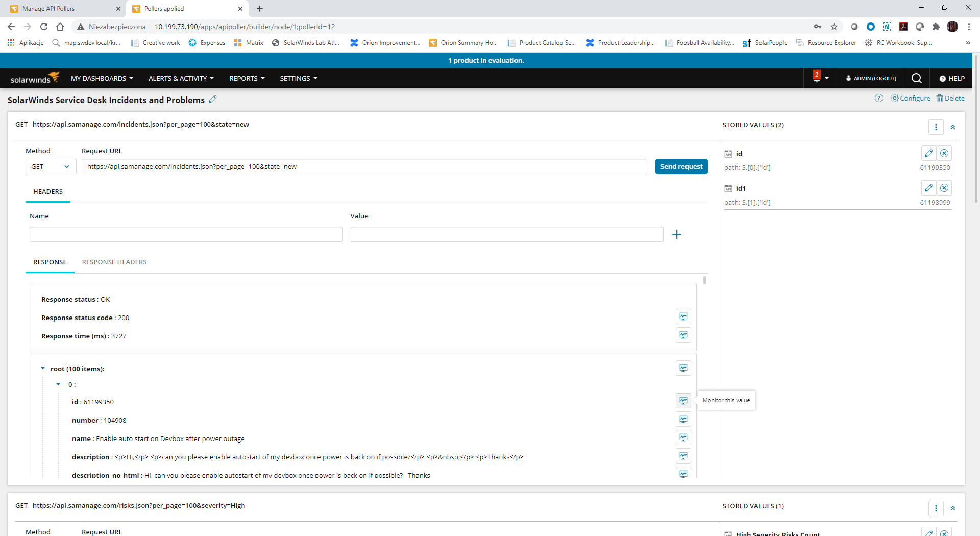Remove the stored value id1

pyautogui.click(x=944, y=188)
